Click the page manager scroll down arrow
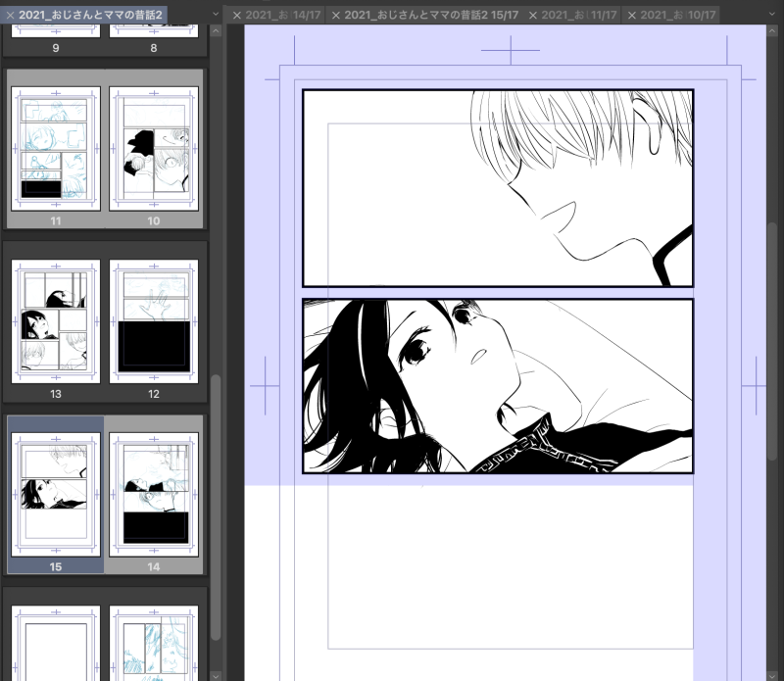784x681 pixels. tap(216, 676)
